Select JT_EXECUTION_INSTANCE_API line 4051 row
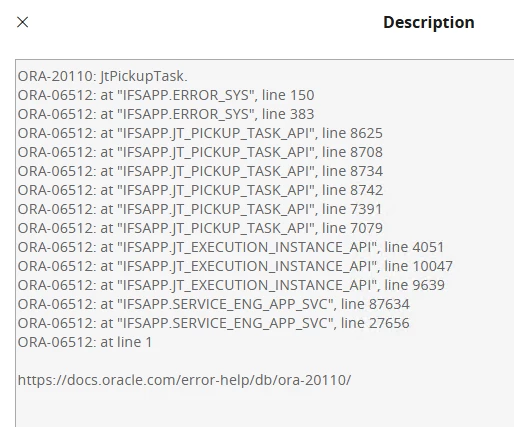The height and width of the screenshot is (427, 514). tap(231, 247)
